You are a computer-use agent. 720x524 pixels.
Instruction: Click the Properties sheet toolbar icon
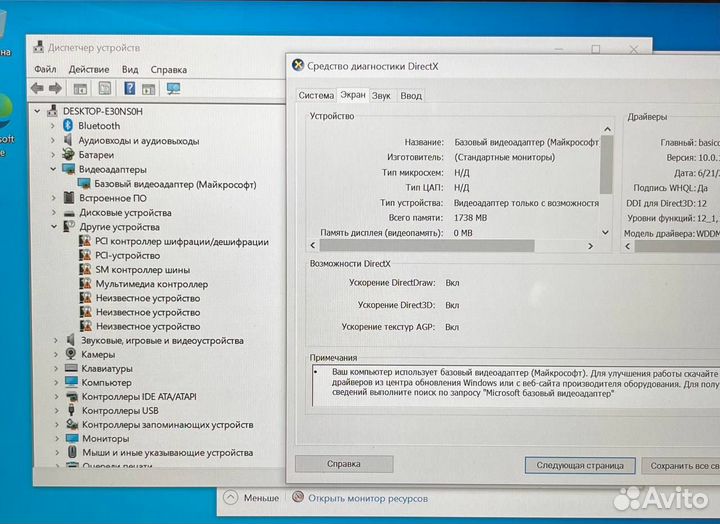(x=105, y=88)
